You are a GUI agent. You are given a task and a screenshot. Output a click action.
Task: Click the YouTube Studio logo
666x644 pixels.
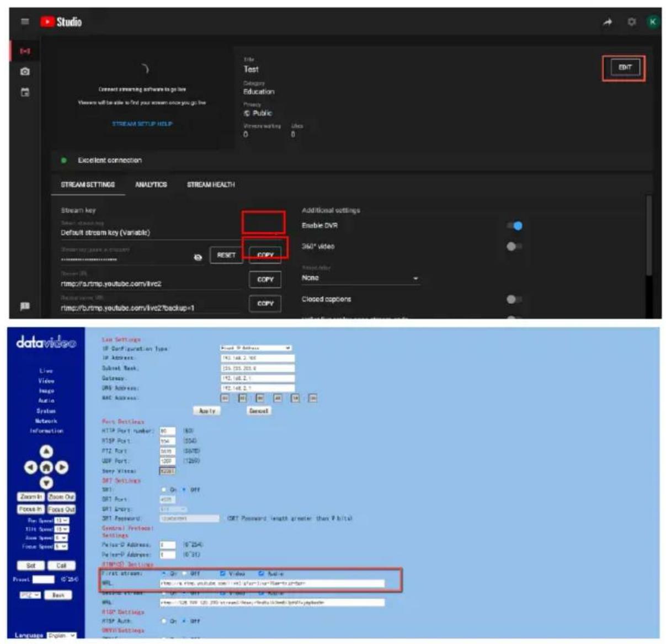(61, 22)
